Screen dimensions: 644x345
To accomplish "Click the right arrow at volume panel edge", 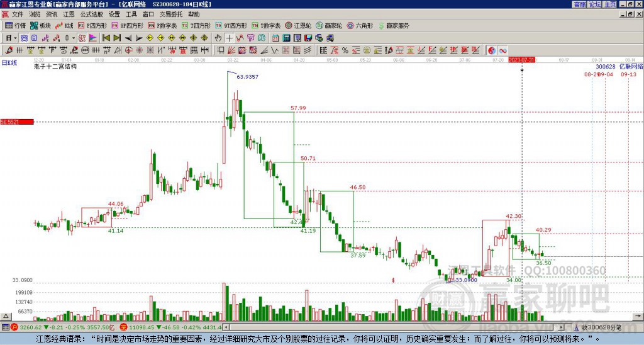I will click(638, 317).
